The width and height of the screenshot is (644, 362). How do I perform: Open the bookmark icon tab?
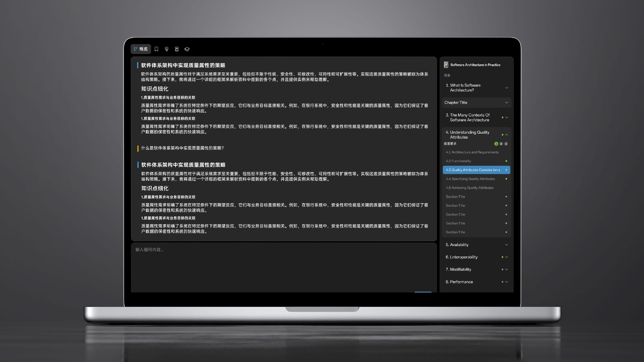pyautogui.click(x=156, y=49)
